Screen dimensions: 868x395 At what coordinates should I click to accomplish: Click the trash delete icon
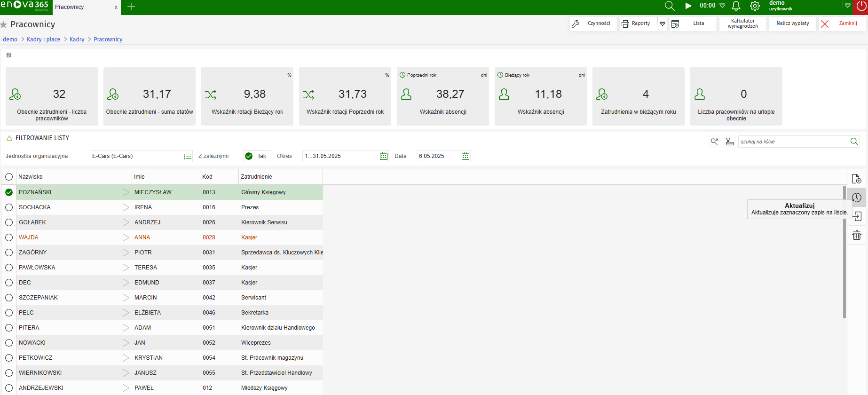(857, 235)
